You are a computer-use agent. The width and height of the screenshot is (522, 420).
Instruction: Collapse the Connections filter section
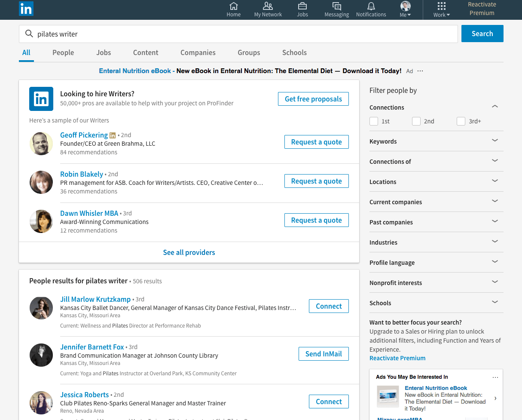(495, 107)
